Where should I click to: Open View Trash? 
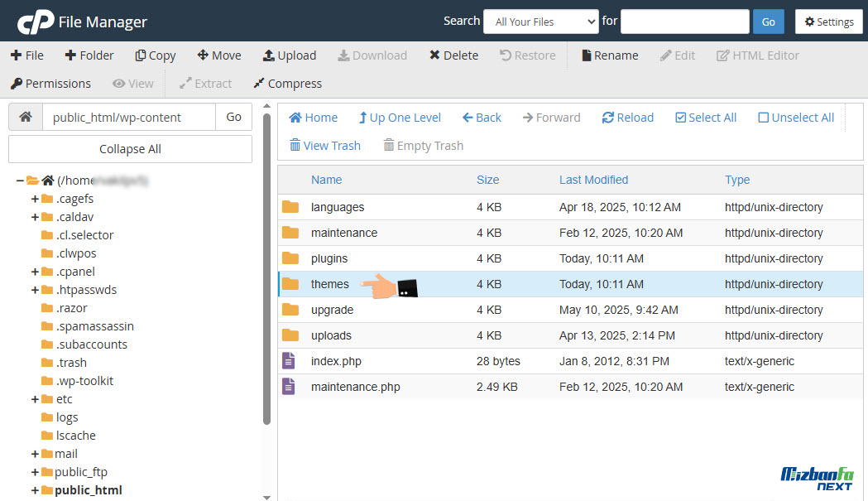coord(325,146)
